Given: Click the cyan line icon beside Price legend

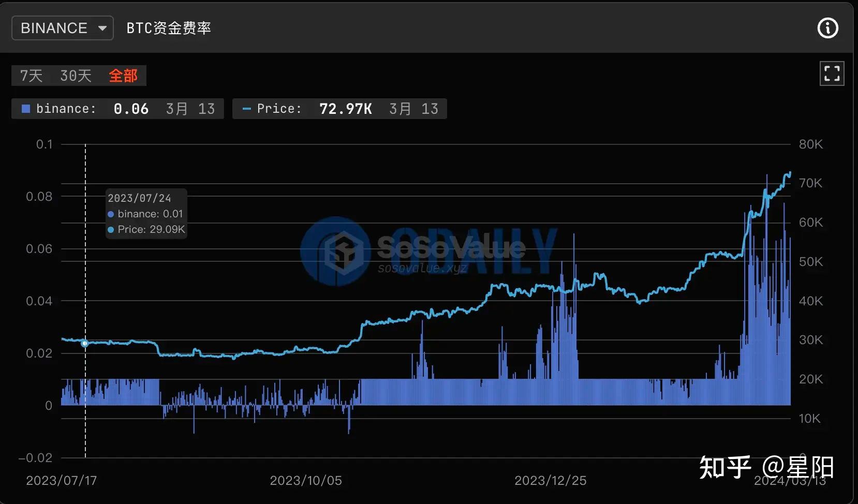Looking at the screenshot, I should click(x=246, y=109).
